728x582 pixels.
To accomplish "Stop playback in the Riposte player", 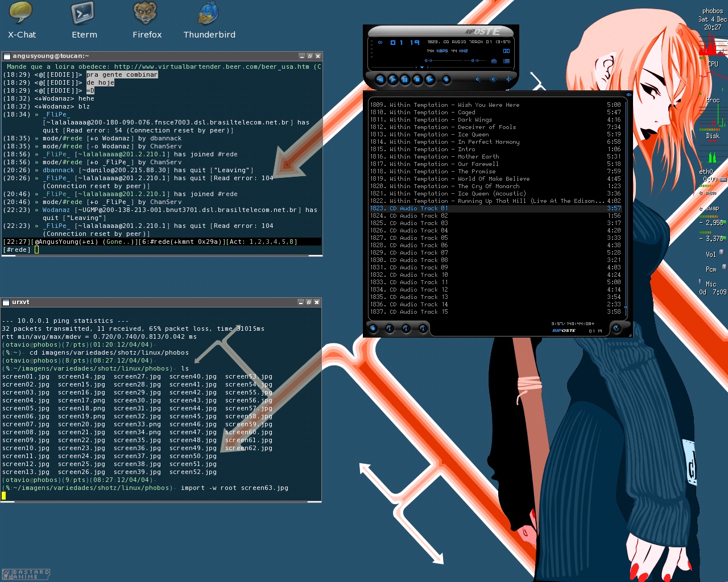I will tap(417, 80).
